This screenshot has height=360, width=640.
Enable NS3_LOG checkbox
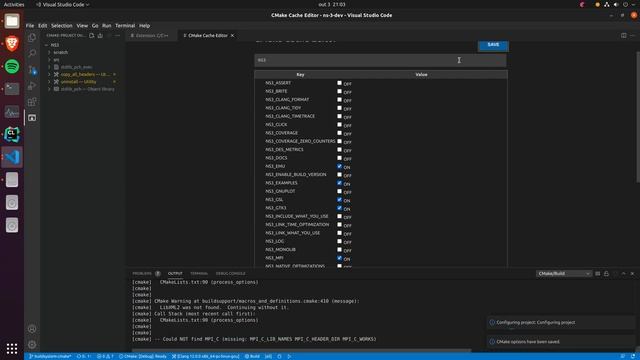click(x=339, y=241)
